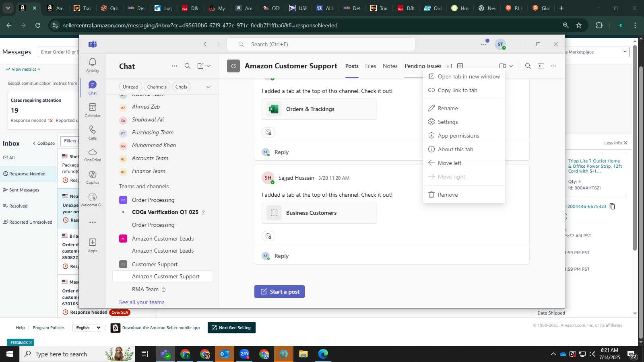Open channel more options ellipsis
This screenshot has height=362, width=644.
554,66
